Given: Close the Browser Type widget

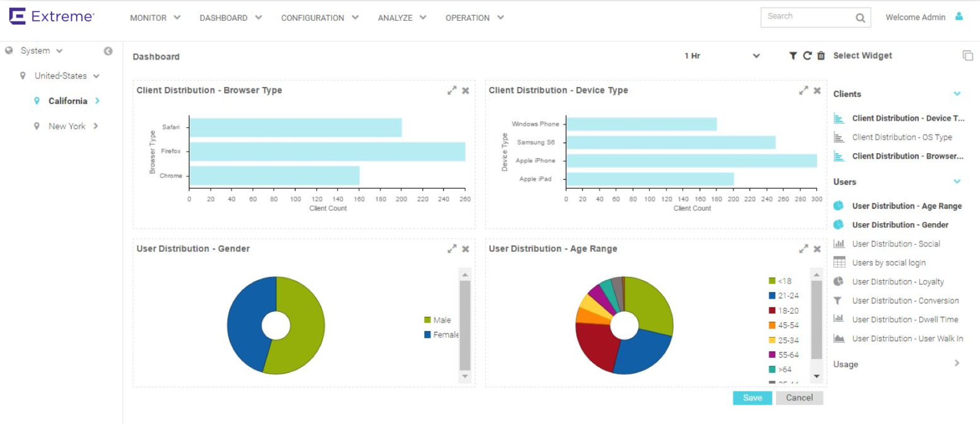Looking at the screenshot, I should pyautogui.click(x=466, y=91).
